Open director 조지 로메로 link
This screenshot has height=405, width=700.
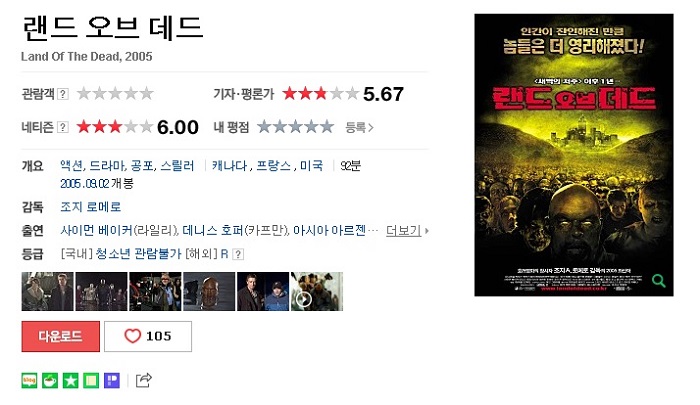point(91,207)
